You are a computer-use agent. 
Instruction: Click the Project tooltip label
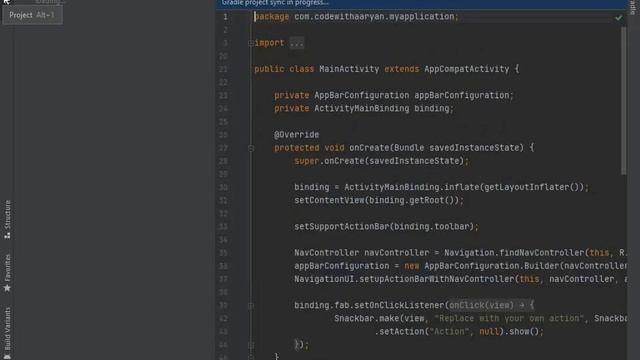tap(32, 15)
